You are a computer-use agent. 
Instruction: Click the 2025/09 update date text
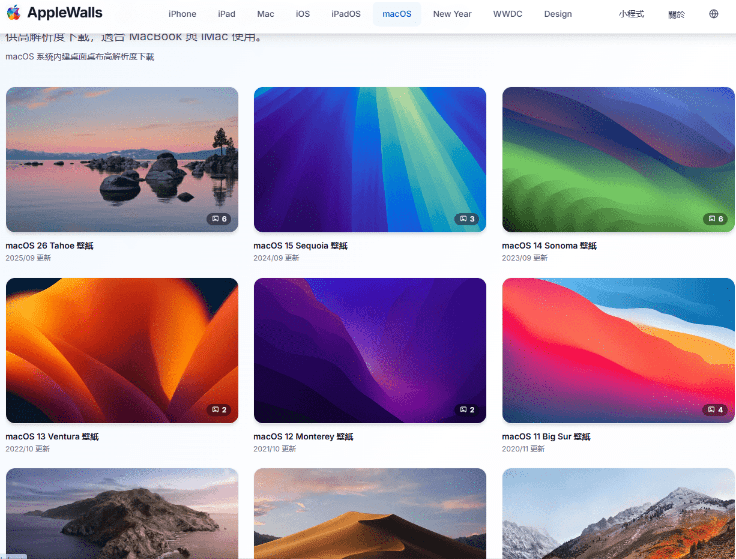[28, 258]
